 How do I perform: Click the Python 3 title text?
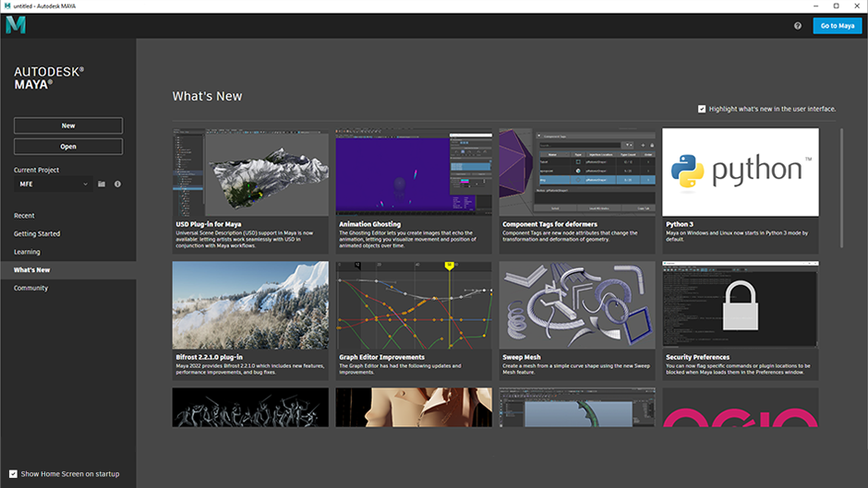tap(680, 224)
